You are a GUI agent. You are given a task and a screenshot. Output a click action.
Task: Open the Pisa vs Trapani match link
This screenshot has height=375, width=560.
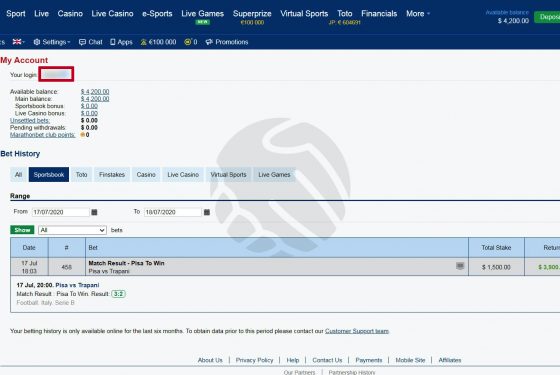click(78, 285)
